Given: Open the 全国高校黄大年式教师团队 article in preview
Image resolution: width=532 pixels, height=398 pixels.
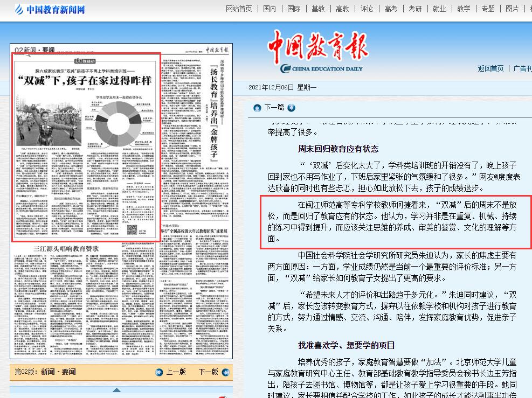Looking at the screenshot, I should click(x=194, y=231).
